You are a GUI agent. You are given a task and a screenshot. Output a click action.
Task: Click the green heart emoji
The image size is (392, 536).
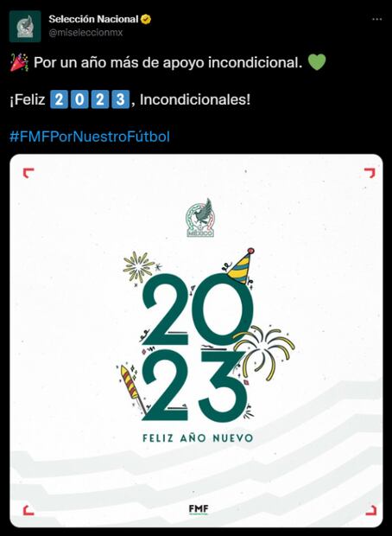coord(317,62)
